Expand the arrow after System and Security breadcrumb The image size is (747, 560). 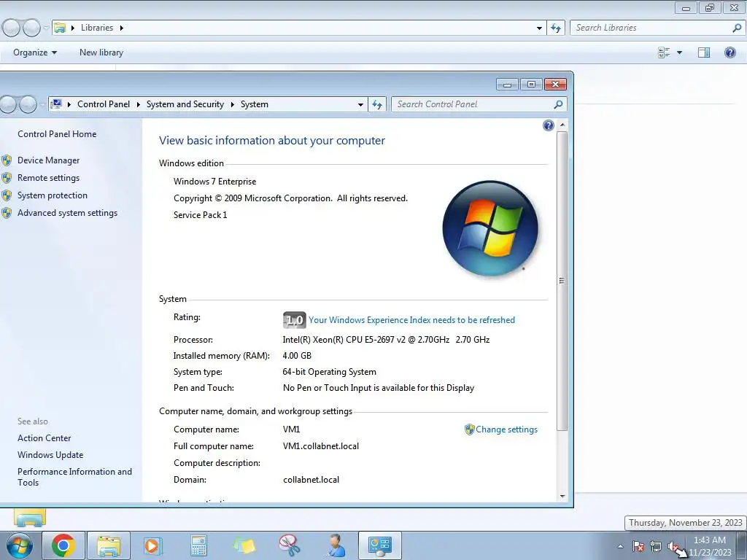pos(233,104)
